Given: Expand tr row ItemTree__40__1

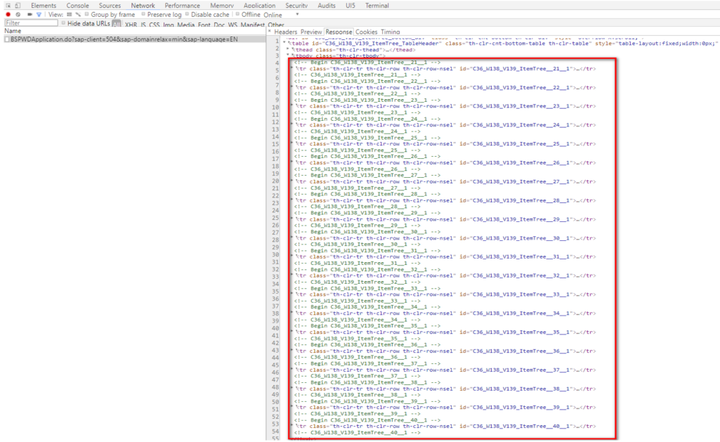Looking at the screenshot, I should click(292, 426).
